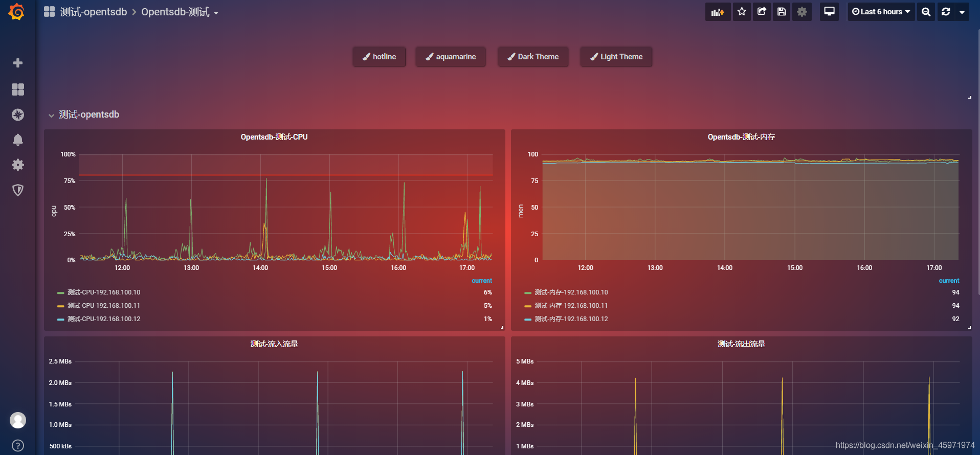Image resolution: width=980 pixels, height=455 pixels.
Task: Click 6% current value in CPU legend
Action: (x=488, y=292)
